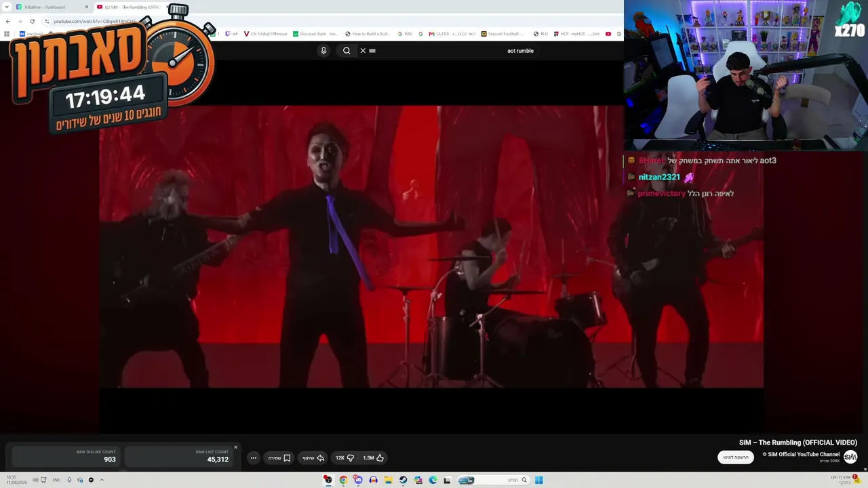Close the Trillathon Dashboard tab
This screenshot has height=488, width=868.
87,7
